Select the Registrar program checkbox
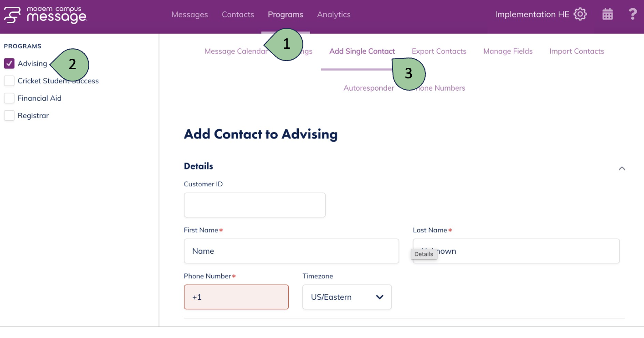 [x=9, y=116]
